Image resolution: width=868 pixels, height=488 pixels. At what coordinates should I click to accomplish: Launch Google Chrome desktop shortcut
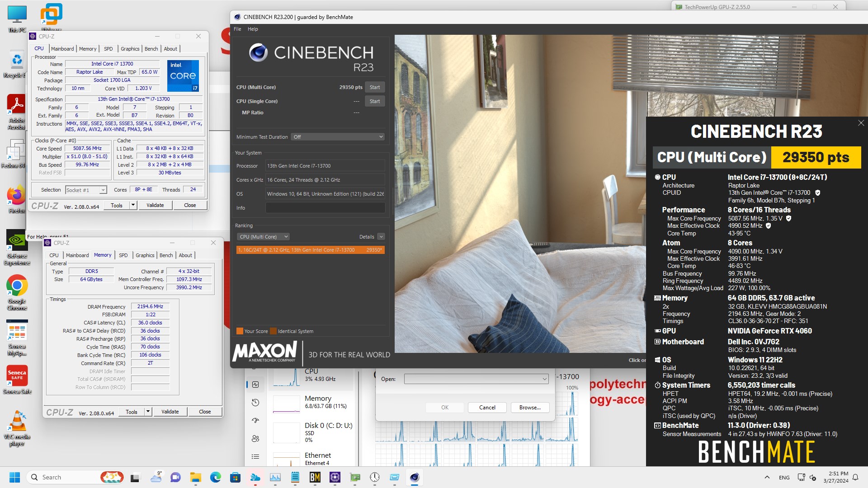click(x=17, y=293)
